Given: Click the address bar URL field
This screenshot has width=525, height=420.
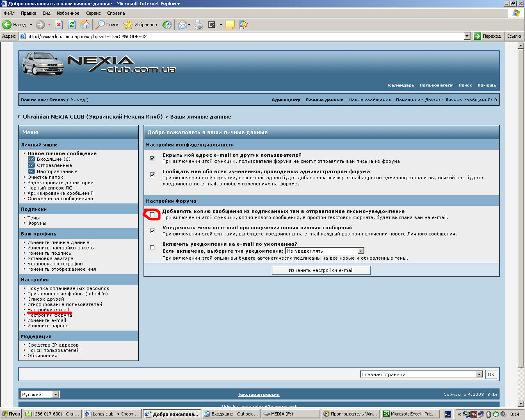Looking at the screenshot, I should [x=242, y=36].
